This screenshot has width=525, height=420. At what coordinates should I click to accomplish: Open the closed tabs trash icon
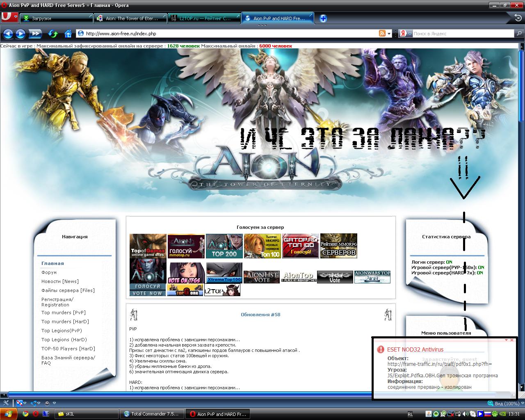[x=518, y=18]
